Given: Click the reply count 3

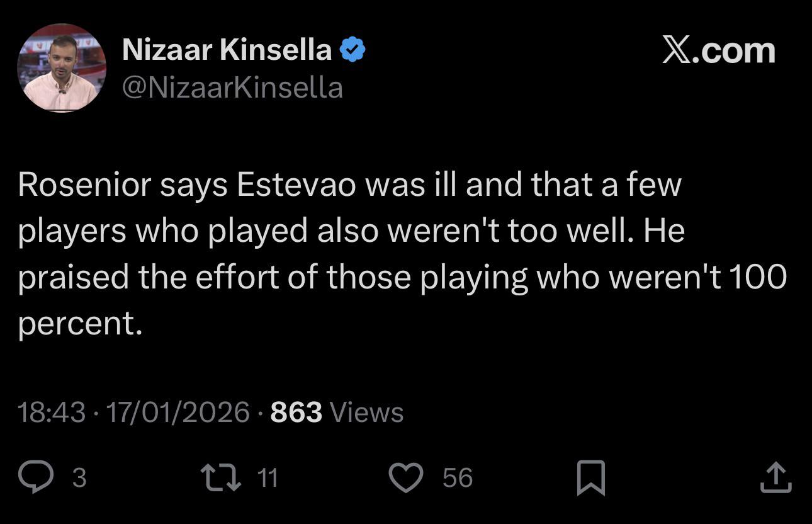Looking at the screenshot, I should click(79, 477).
